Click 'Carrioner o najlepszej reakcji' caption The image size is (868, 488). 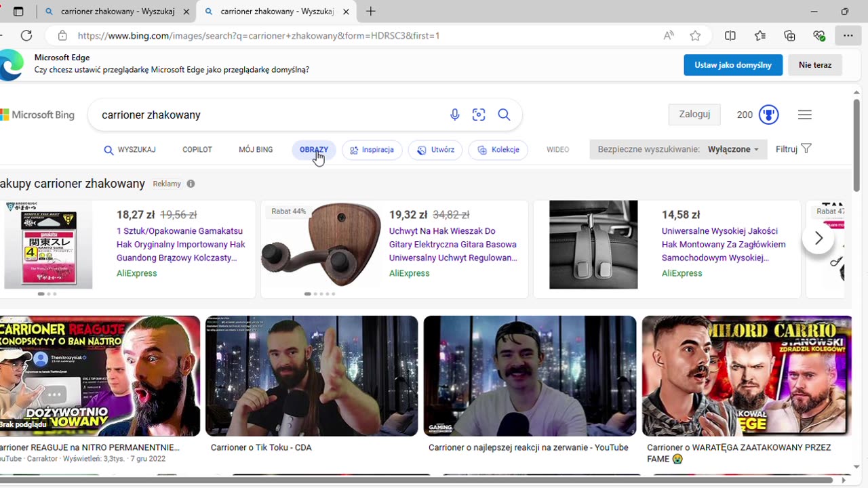(x=528, y=448)
